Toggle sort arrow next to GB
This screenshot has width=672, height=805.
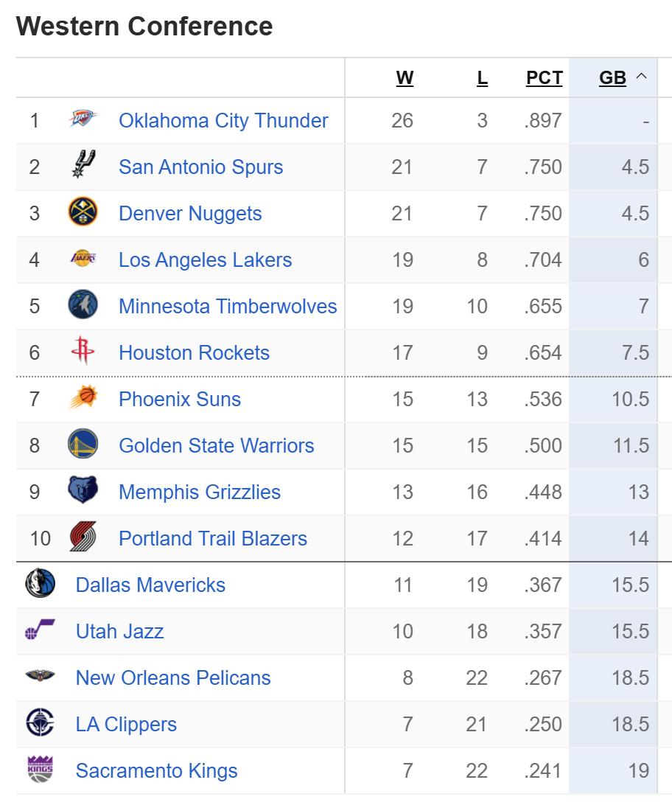tap(641, 77)
